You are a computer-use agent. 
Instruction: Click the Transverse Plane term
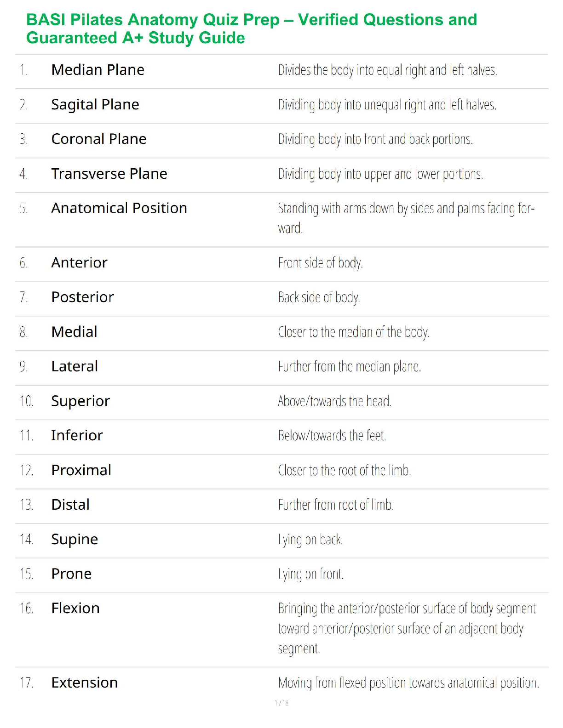pos(109,174)
